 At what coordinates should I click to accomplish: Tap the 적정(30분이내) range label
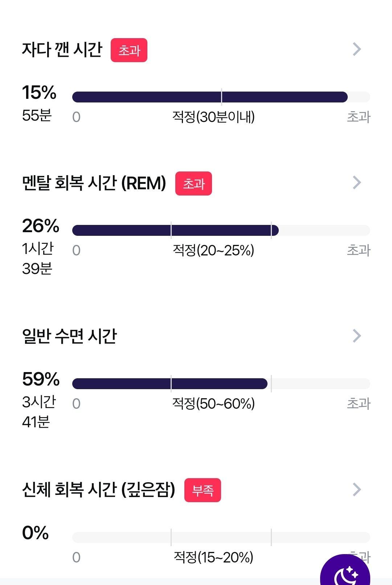coord(213,117)
